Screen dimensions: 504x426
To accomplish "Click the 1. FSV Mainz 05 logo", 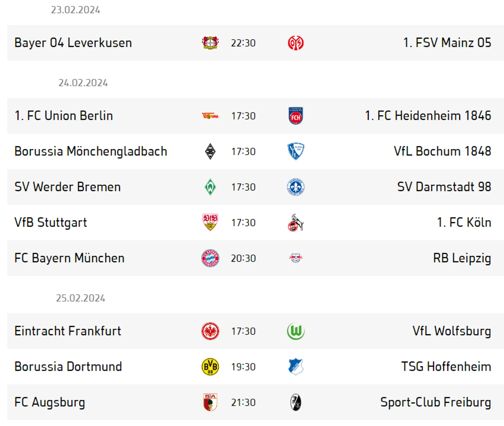I will tap(295, 43).
